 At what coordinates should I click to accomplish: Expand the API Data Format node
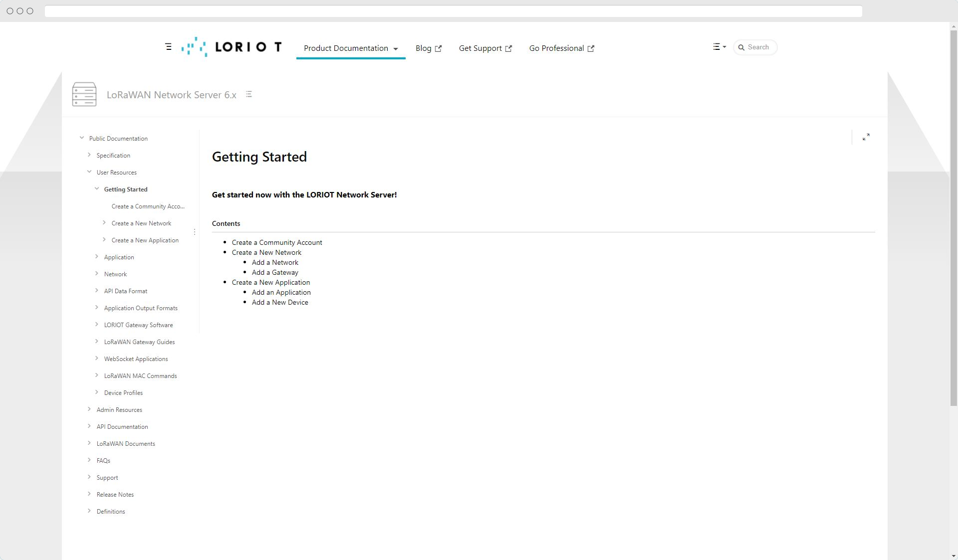tap(97, 291)
